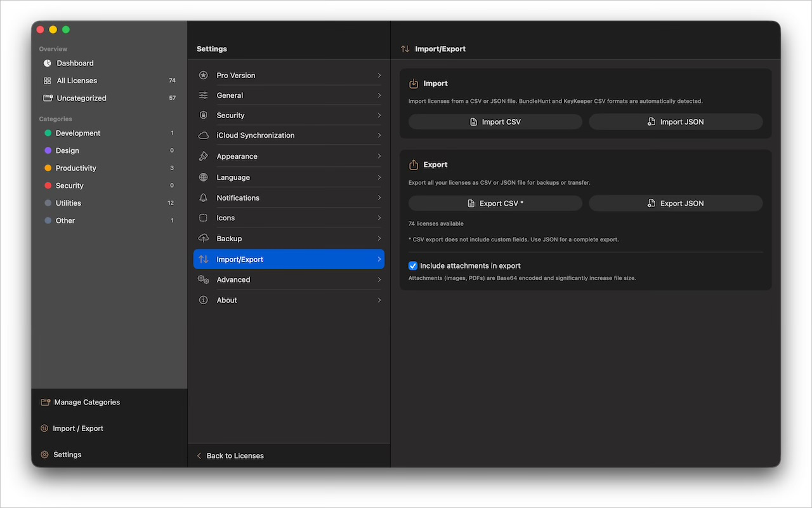Select the purple Design category dot

[x=48, y=150]
